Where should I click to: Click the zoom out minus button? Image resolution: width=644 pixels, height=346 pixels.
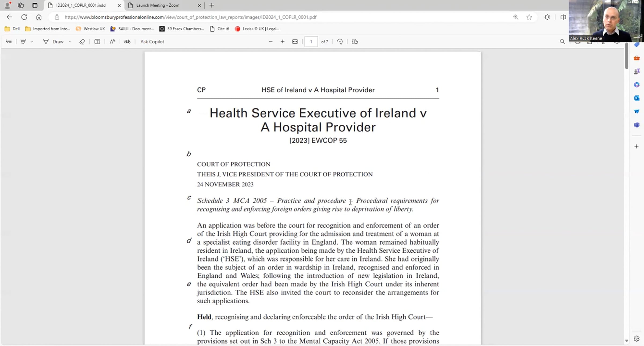(270, 42)
